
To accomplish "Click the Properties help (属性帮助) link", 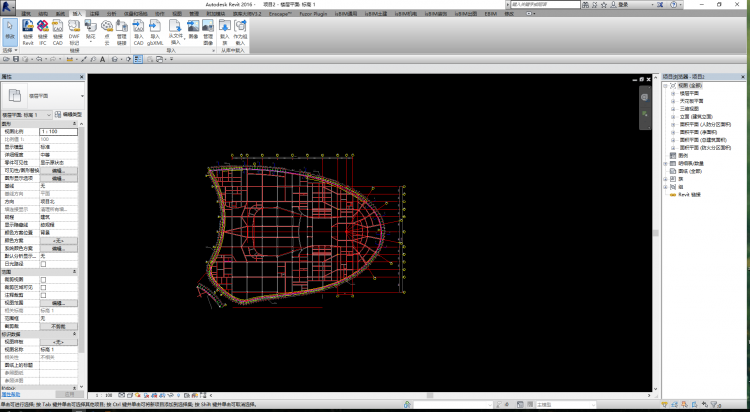I will point(10,395).
